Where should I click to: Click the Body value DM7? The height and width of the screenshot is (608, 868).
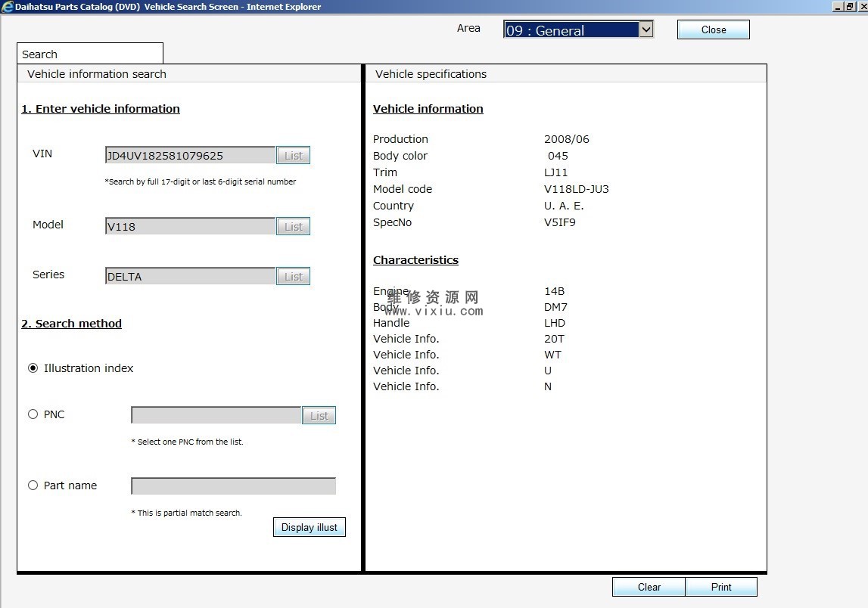coord(555,307)
